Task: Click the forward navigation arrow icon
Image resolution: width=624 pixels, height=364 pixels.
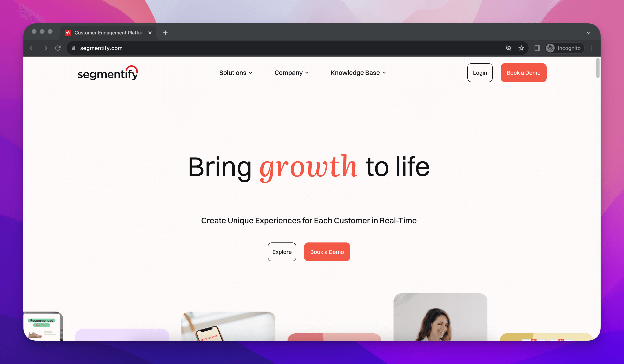Action: click(x=46, y=48)
